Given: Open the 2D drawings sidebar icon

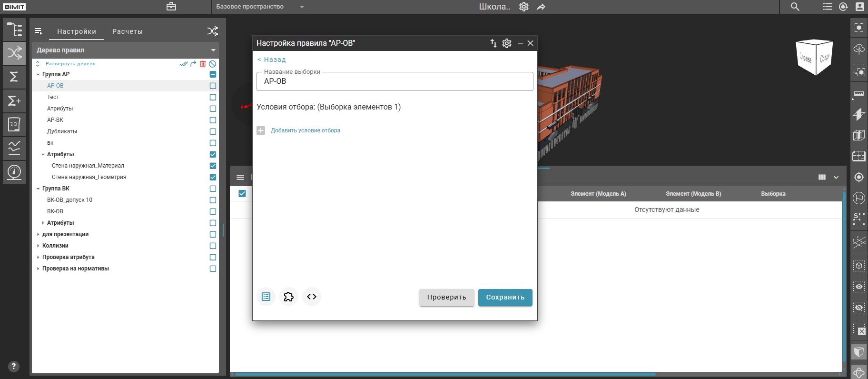Looking at the screenshot, I should [x=14, y=125].
